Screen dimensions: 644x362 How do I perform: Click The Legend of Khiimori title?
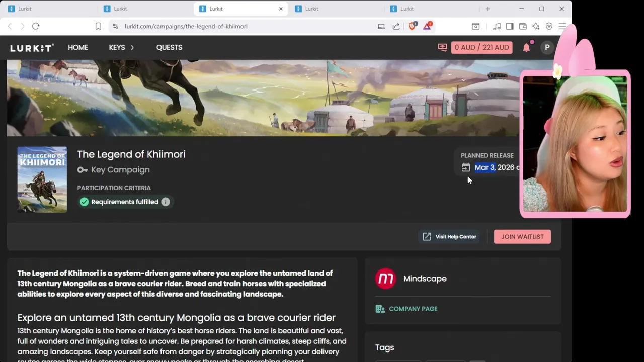point(131,154)
